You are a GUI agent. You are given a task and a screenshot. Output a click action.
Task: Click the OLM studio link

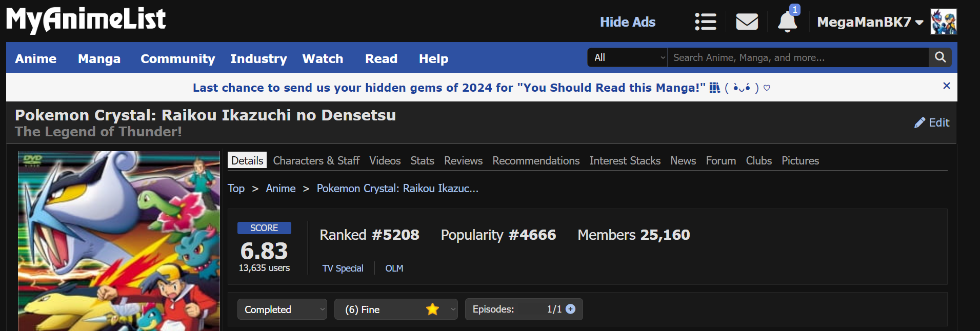point(394,268)
